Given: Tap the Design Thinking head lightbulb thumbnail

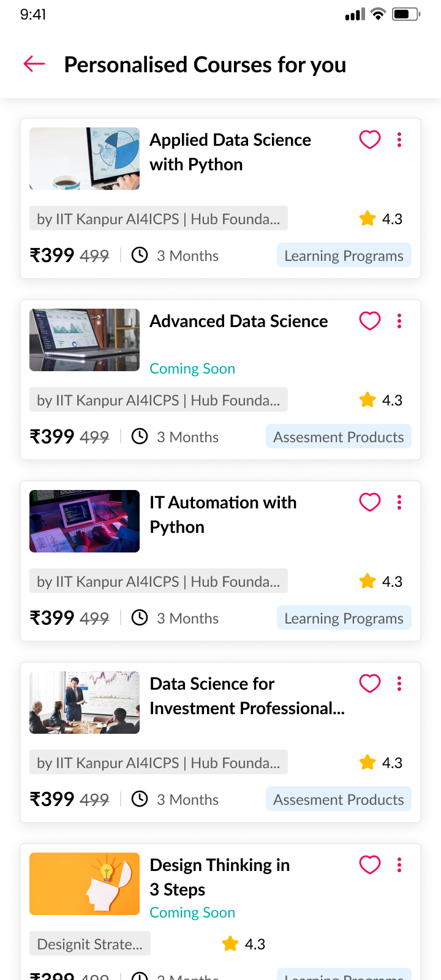Looking at the screenshot, I should [85, 884].
